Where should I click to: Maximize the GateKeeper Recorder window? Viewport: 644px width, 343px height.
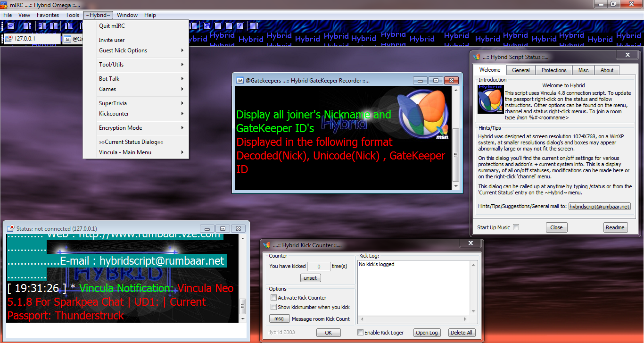(436, 81)
